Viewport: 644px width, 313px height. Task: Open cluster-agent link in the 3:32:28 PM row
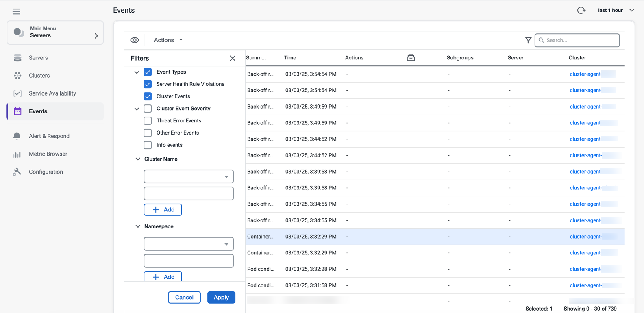(x=585, y=269)
